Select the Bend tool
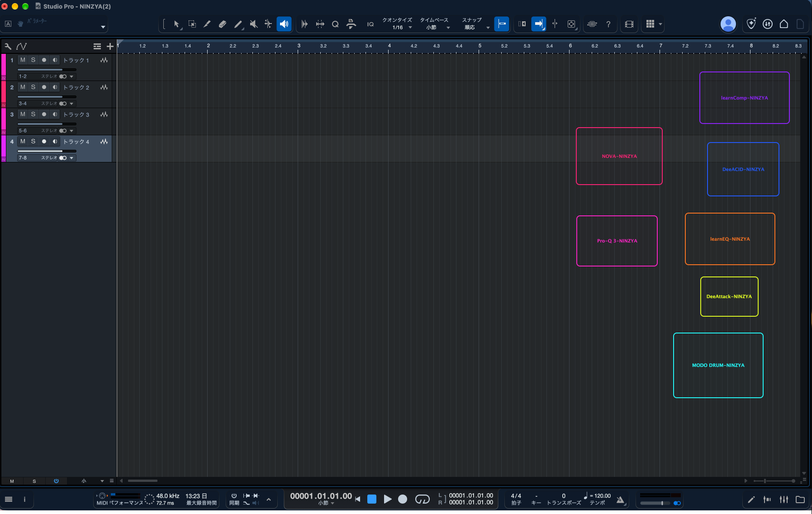Screen dimensions: 812x514 [268, 24]
